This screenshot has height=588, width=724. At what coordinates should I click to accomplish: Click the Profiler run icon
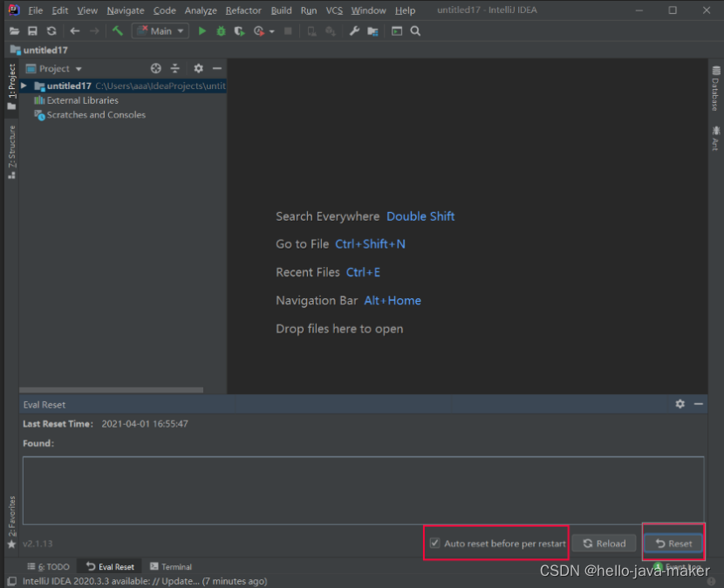[x=258, y=31]
